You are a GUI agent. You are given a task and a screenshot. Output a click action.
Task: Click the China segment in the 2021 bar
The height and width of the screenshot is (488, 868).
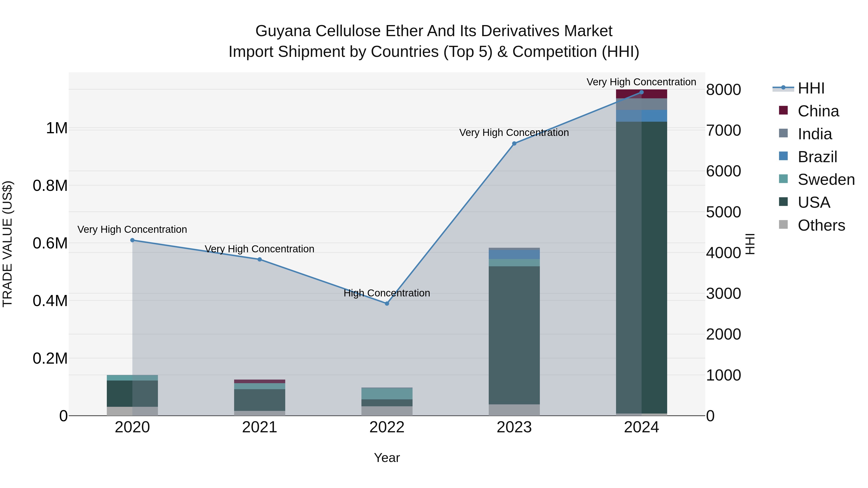tap(259, 381)
